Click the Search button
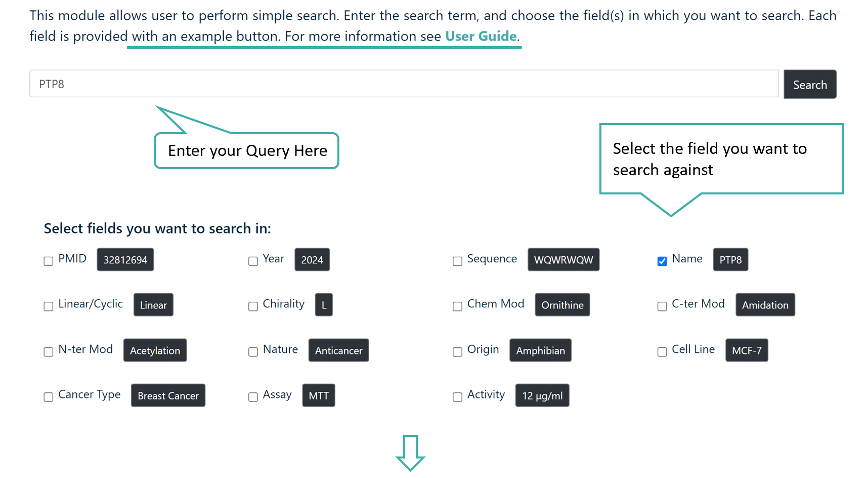The image size is (868, 478). point(809,84)
